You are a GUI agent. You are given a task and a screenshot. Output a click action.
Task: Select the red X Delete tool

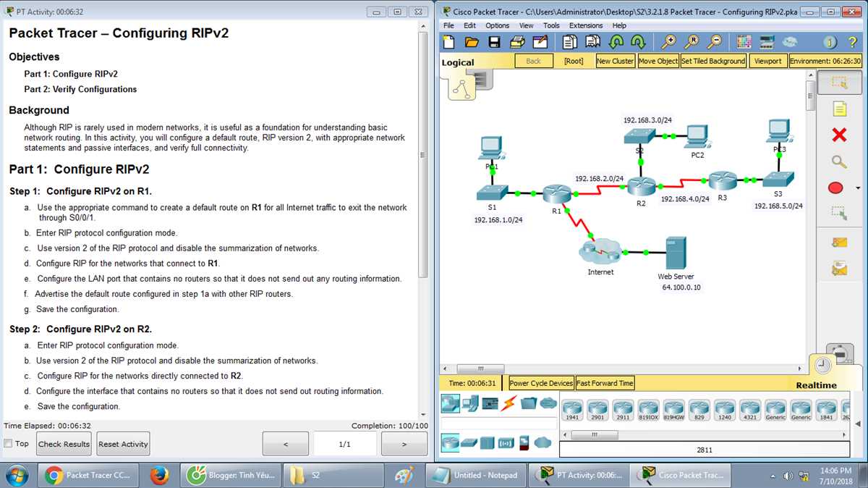839,135
